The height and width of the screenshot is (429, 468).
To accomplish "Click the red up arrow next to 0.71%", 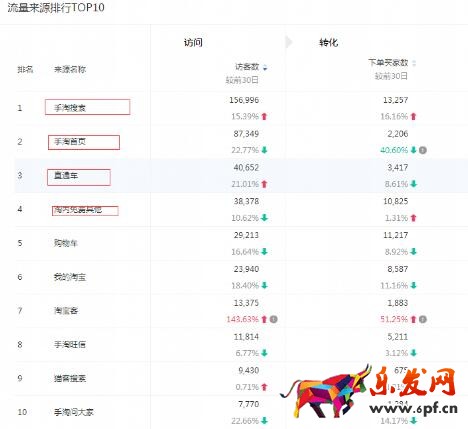I will [x=264, y=387].
